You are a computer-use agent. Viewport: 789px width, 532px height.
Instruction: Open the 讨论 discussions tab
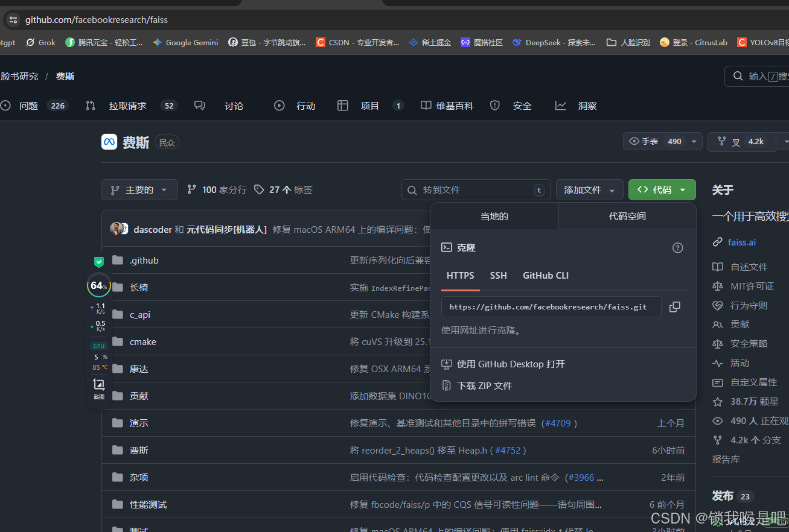coord(219,106)
